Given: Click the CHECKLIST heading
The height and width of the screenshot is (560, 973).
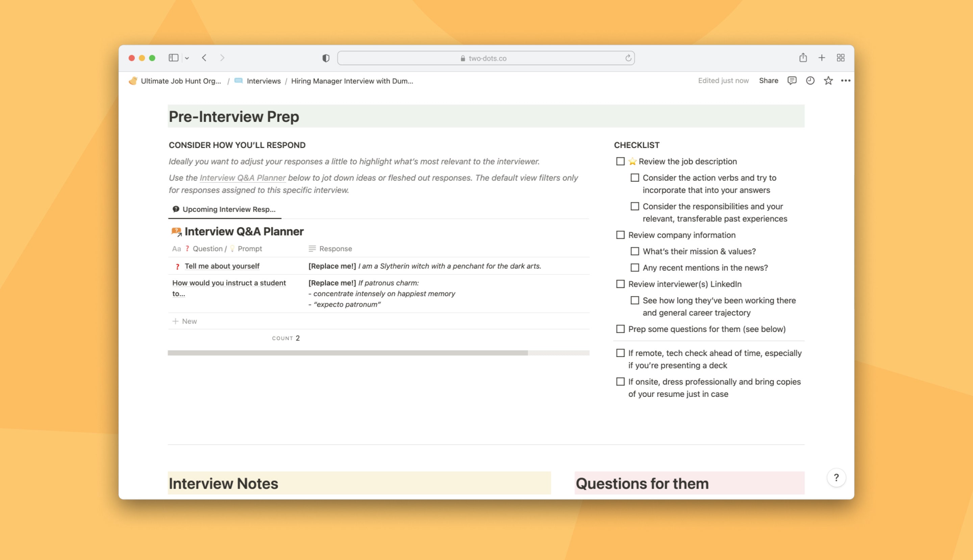Looking at the screenshot, I should (x=637, y=145).
